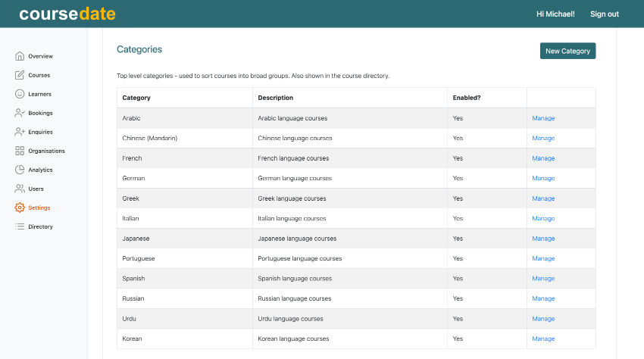The height and width of the screenshot is (359, 644).
Task: Click the Analytics pie chart icon
Action: pyautogui.click(x=20, y=170)
